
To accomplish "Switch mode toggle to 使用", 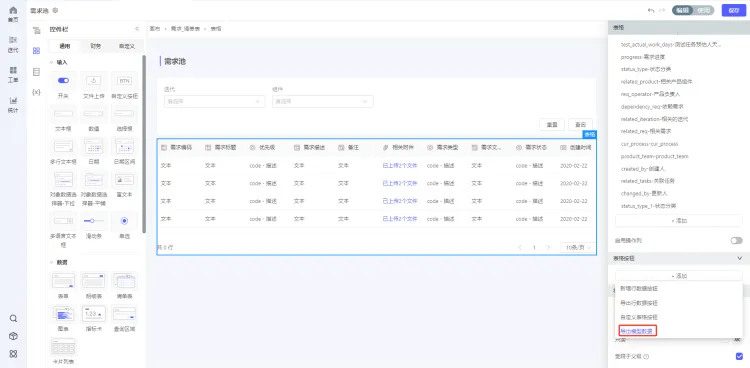I will point(703,10).
